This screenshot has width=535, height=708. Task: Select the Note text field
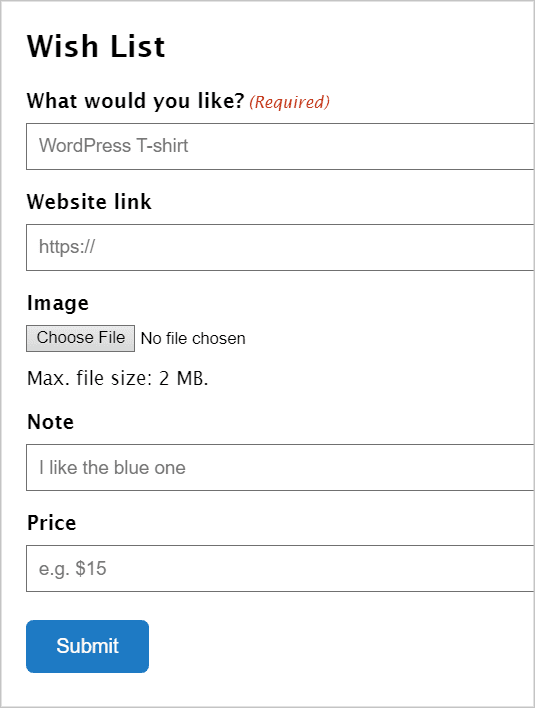[x=280, y=467]
